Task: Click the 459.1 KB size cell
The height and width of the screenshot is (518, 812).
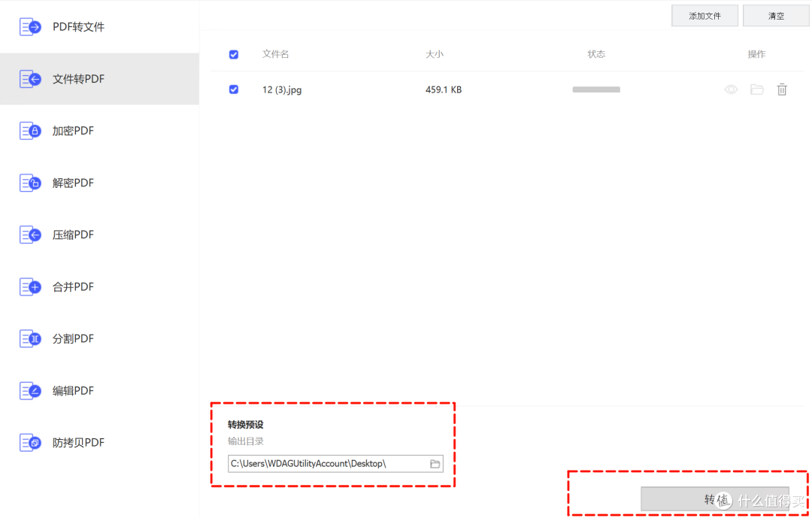Action: 444,89
